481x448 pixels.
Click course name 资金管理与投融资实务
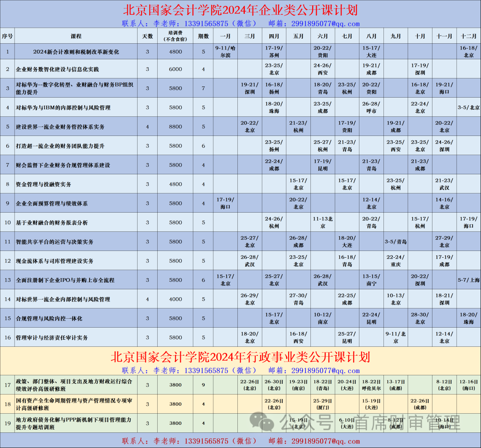tap(43, 185)
